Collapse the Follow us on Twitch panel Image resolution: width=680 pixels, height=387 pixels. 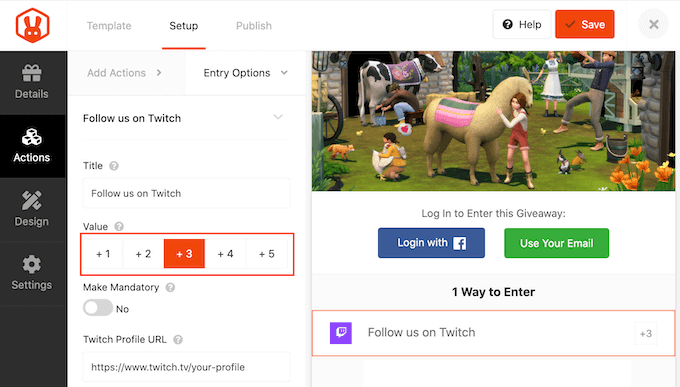coord(278,117)
